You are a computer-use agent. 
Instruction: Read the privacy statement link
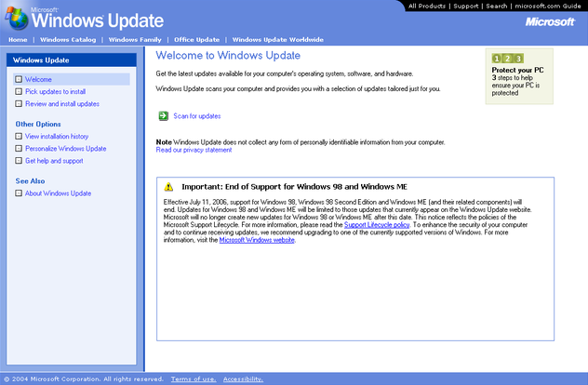click(x=194, y=150)
